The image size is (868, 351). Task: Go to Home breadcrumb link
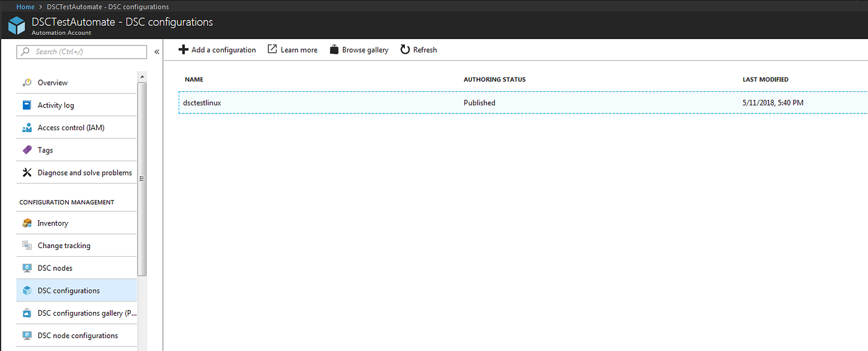25,7
